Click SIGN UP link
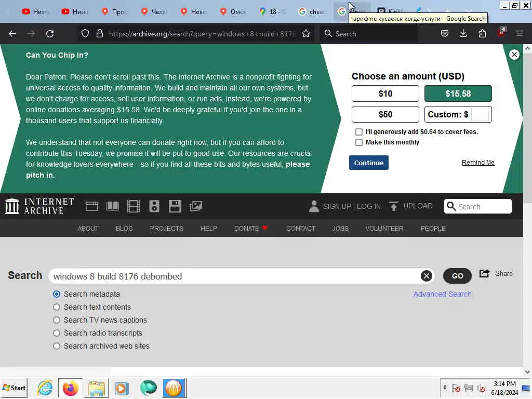This screenshot has width=532, height=399. pos(337,206)
